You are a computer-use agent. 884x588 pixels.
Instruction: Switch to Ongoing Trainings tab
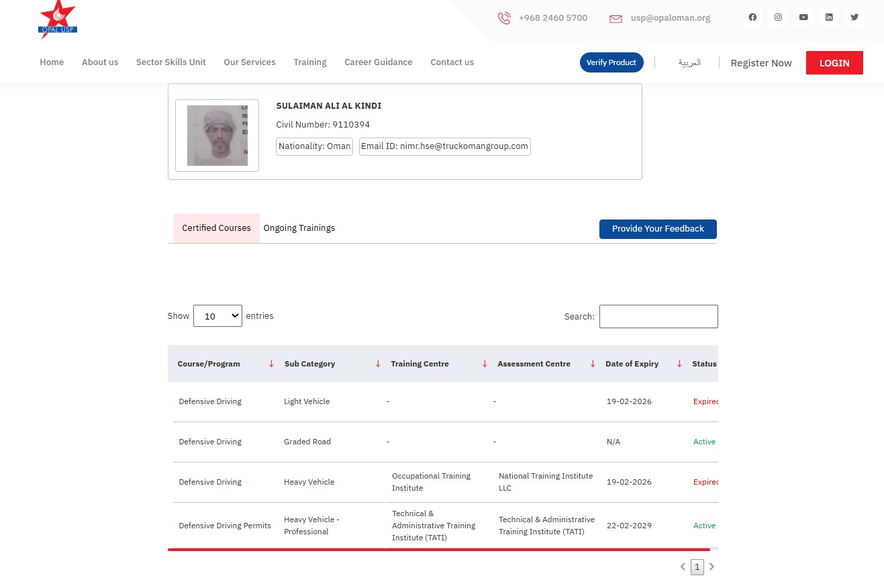[299, 228]
